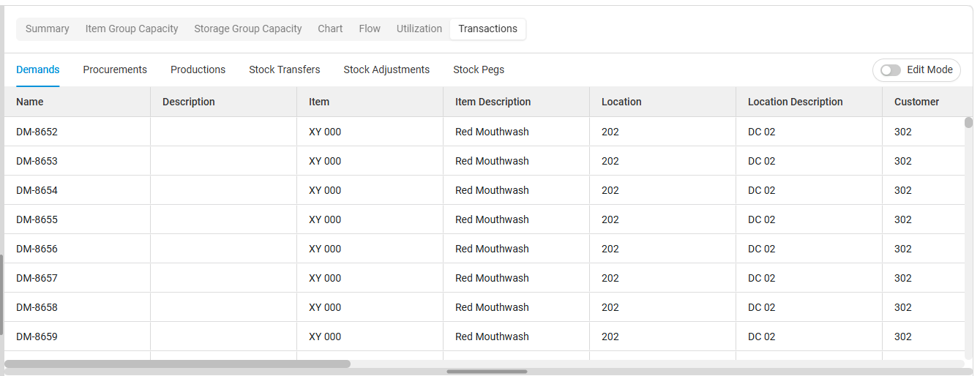The width and height of the screenshot is (980, 376).
Task: Open the Procurements sub-tab
Action: point(115,70)
